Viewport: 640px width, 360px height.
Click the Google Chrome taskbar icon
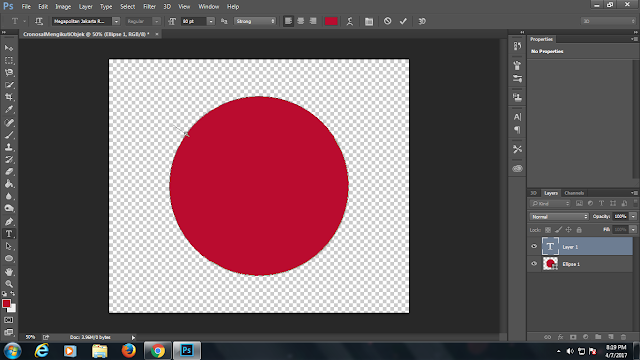tap(158, 351)
